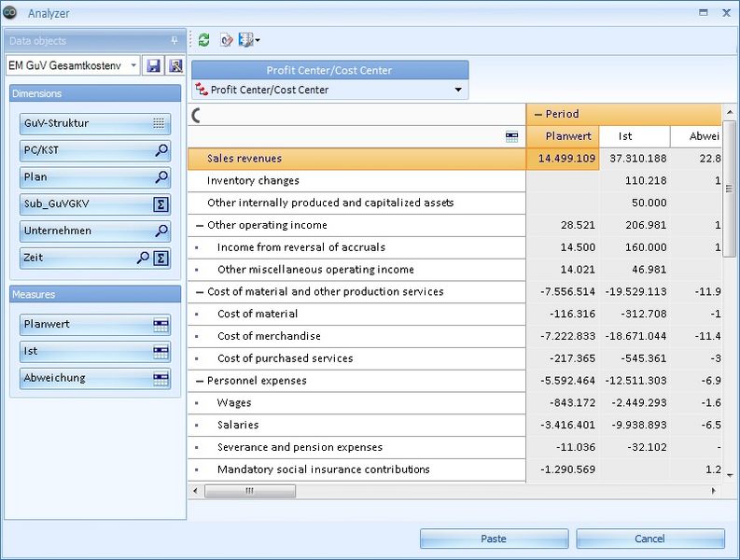The width and height of the screenshot is (740, 560).
Task: Click the vertical scrollbar thumb
Action: 730,189
